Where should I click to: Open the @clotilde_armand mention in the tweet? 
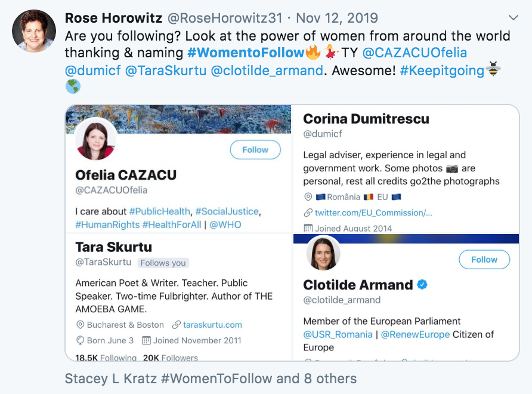[x=267, y=70]
